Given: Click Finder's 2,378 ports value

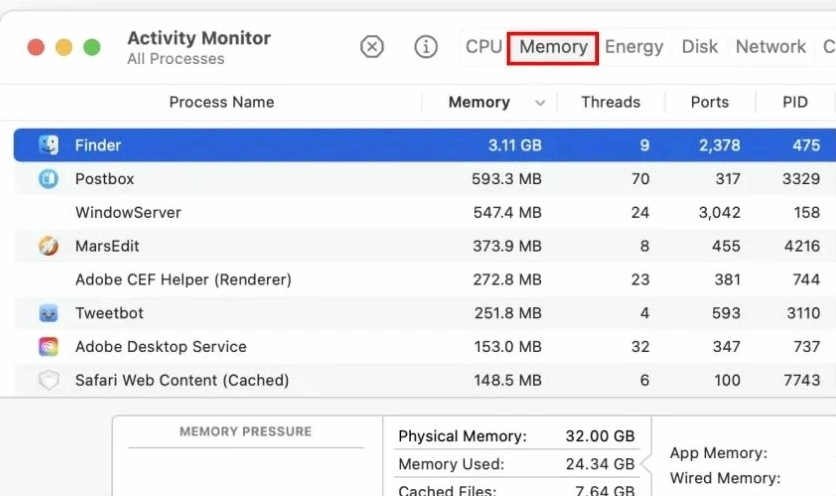Looking at the screenshot, I should [720, 145].
